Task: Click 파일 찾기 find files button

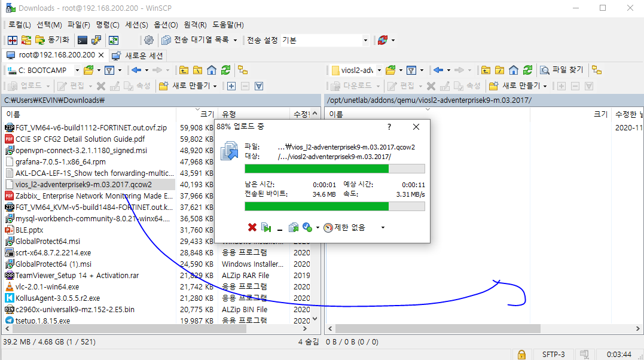Action: coord(561,71)
